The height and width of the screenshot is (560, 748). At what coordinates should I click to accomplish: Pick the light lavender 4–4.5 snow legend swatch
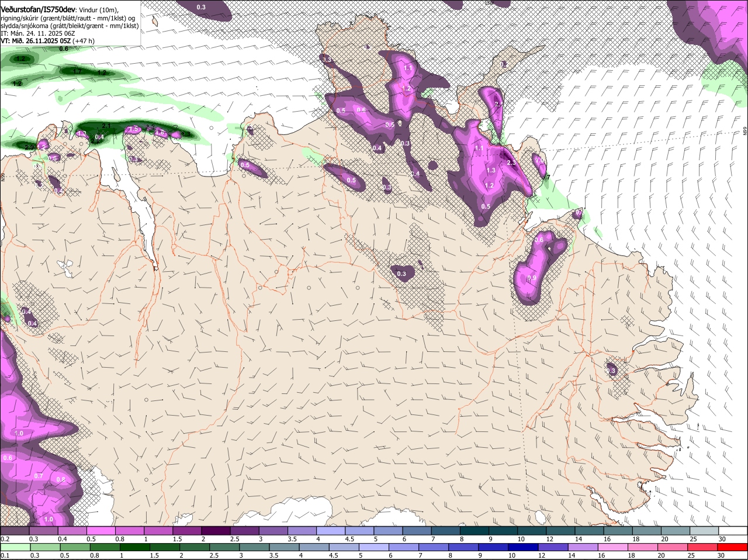(x=330, y=531)
